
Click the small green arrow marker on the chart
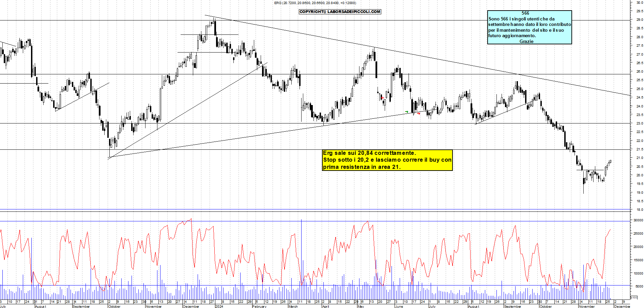coord(407,112)
